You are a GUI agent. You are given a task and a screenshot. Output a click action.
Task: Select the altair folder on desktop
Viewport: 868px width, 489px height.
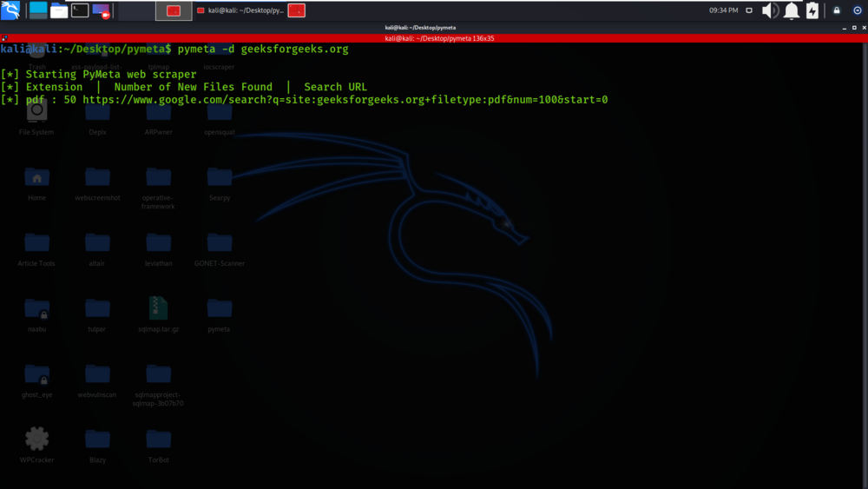(97, 249)
